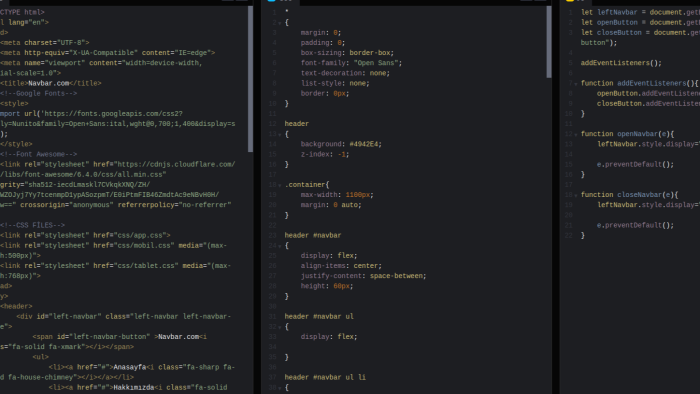700x394 pixels.
Task: Fold the addEventListeners function at JS line 7
Action: (576, 83)
